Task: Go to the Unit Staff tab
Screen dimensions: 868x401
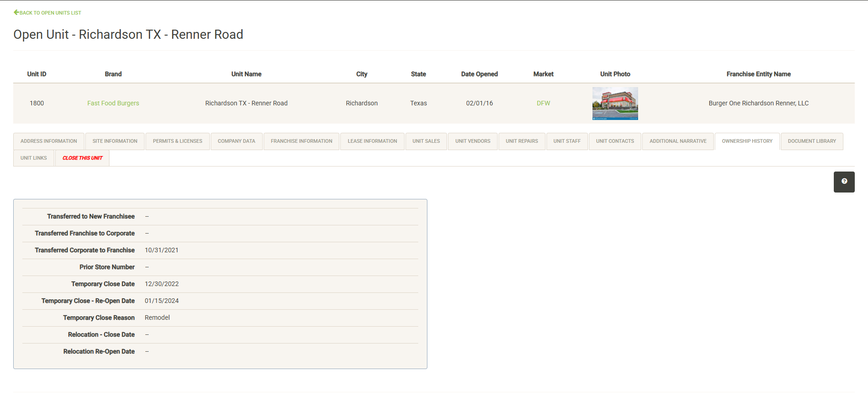Action: tap(567, 141)
